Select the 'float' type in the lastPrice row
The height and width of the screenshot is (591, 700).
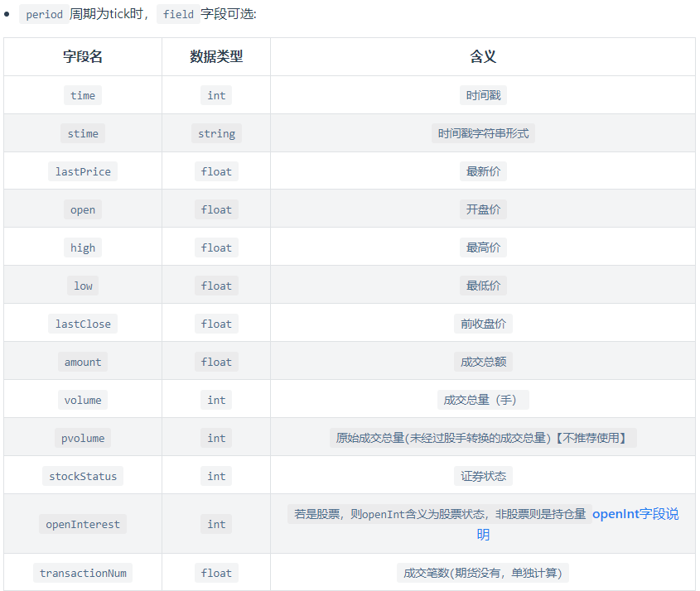click(216, 171)
